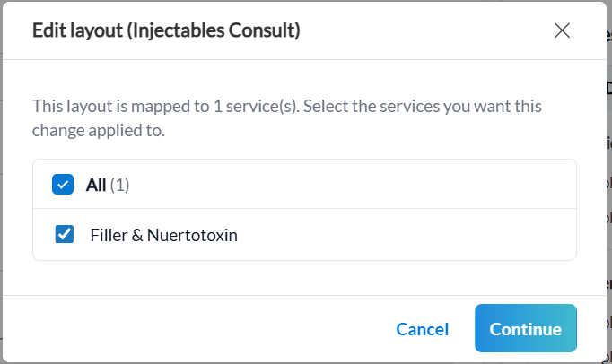Click the "Filler & Nuertotoxin" service name
The width and height of the screenshot is (612, 364).
(164, 235)
